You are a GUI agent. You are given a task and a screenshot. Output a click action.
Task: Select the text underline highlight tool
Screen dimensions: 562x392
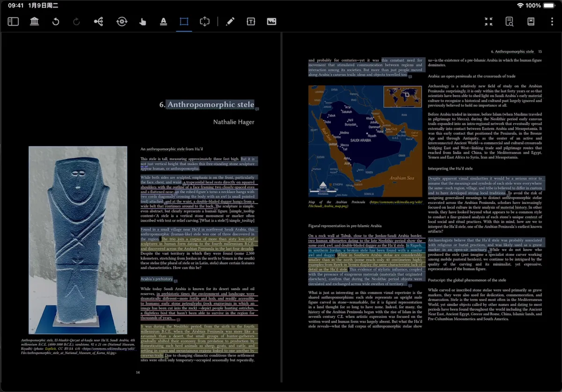pyautogui.click(x=163, y=22)
